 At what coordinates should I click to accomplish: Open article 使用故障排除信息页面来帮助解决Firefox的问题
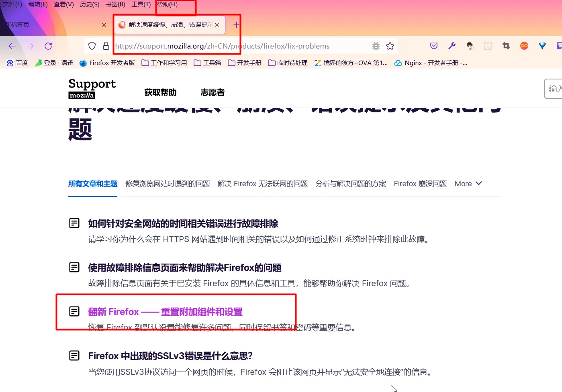[x=185, y=268]
